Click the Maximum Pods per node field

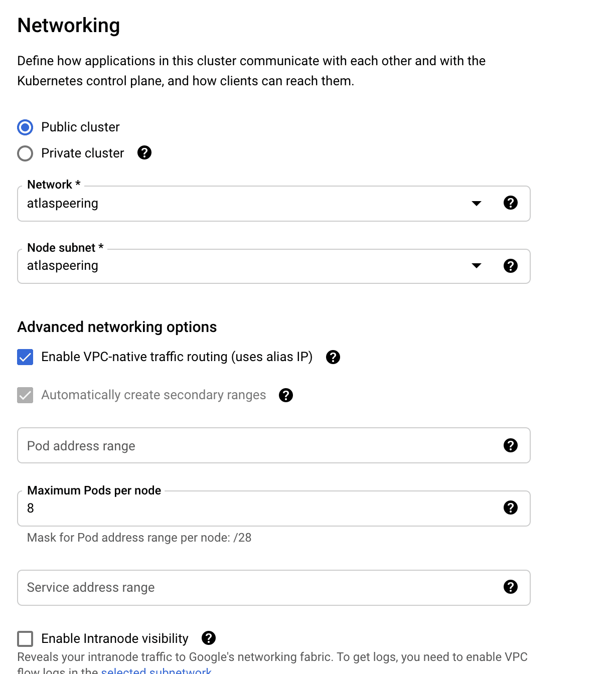tap(251, 509)
